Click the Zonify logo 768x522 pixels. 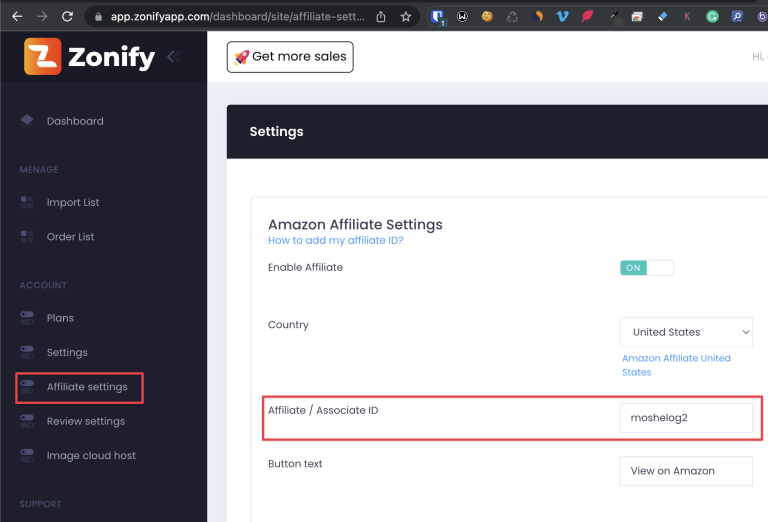(x=89, y=57)
